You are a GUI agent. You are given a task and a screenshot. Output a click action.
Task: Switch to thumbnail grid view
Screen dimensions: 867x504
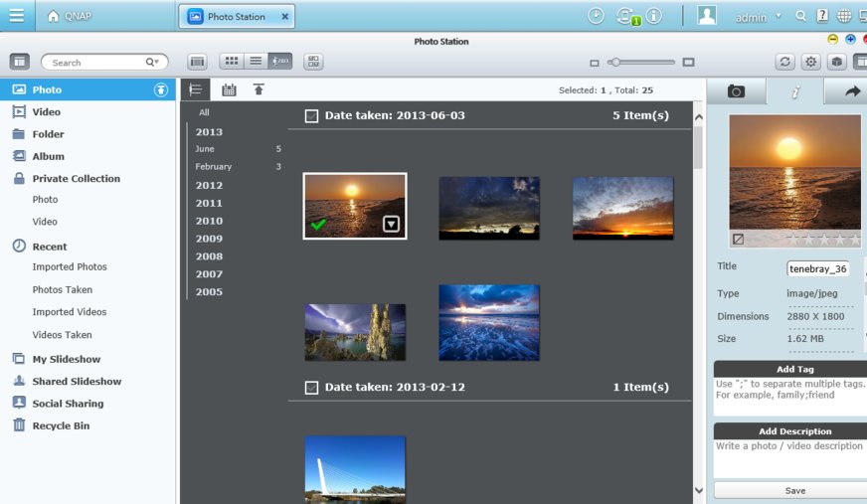click(x=231, y=62)
